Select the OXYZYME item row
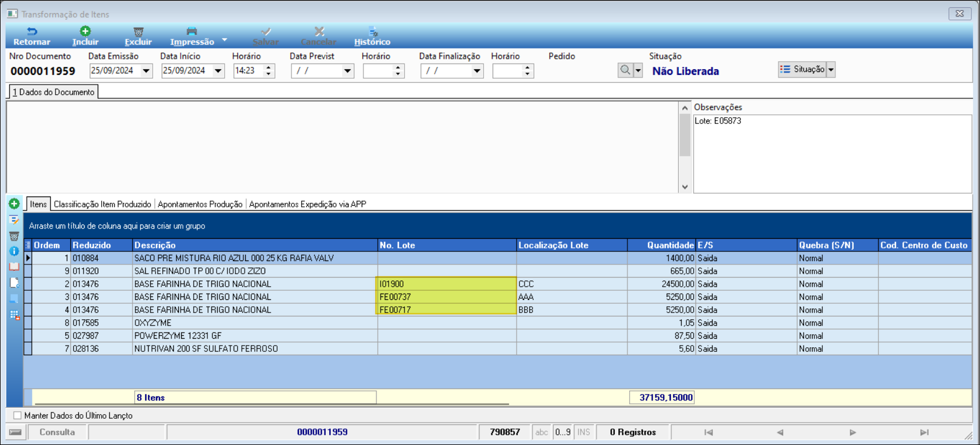Viewport: 980px width, 445px height. click(x=497, y=323)
